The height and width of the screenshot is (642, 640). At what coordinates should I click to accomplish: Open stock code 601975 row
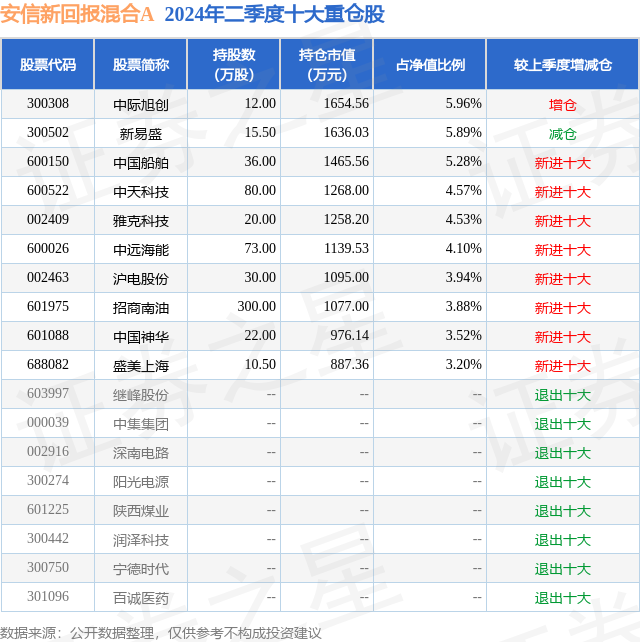coord(47,307)
